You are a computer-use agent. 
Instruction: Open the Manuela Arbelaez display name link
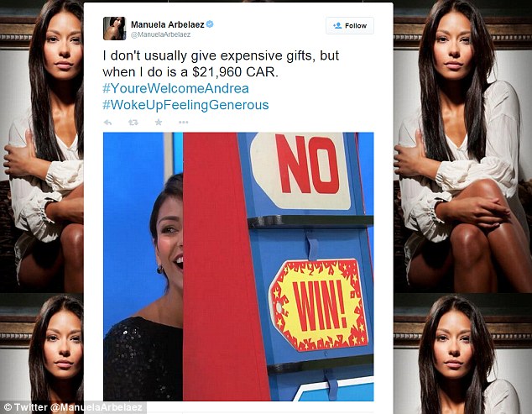[x=168, y=24]
